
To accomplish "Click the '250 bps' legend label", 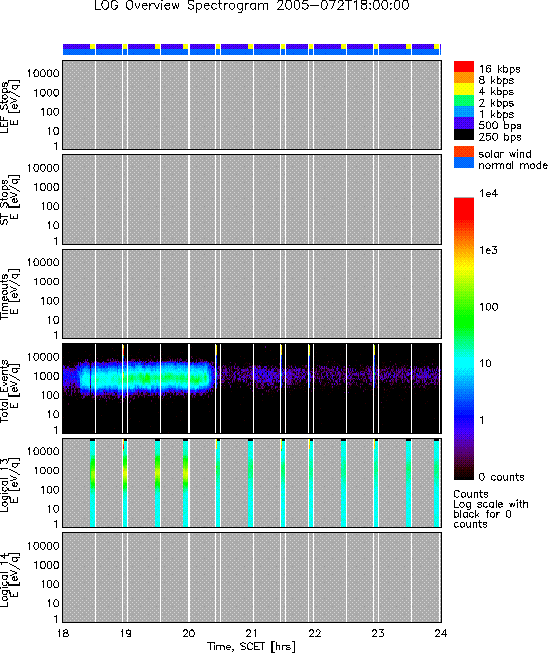I will (500, 137).
